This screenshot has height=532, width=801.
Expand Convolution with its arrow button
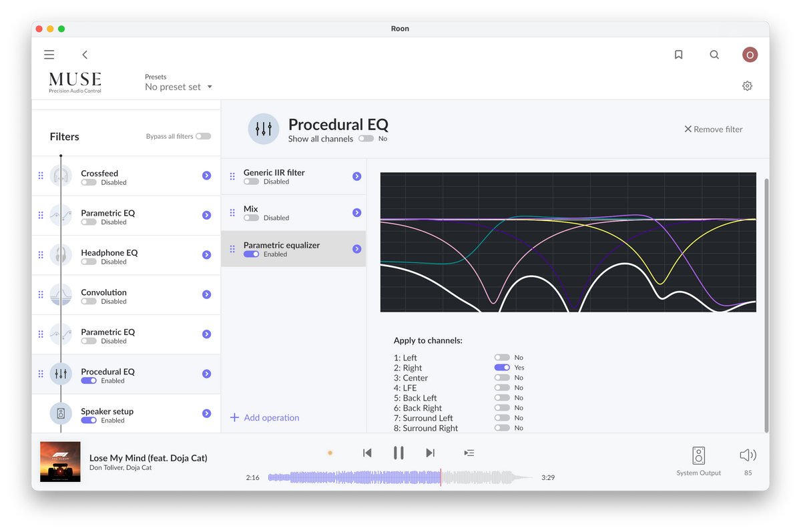pyautogui.click(x=206, y=294)
